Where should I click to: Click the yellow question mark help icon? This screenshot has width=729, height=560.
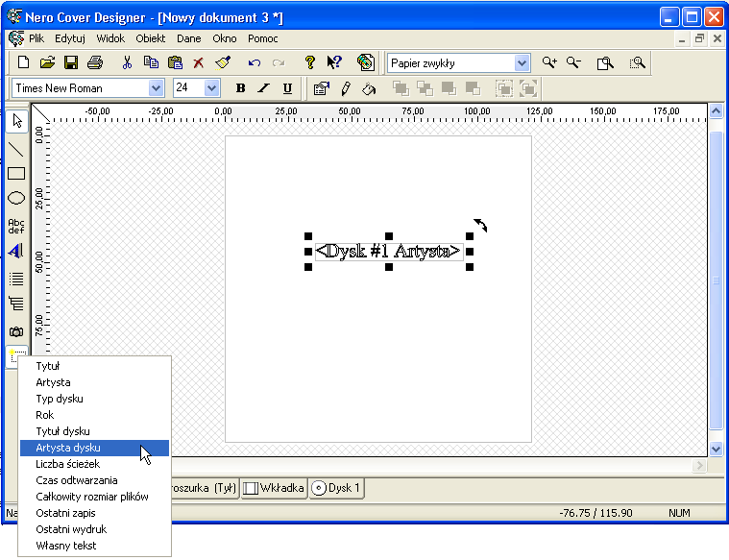310,62
